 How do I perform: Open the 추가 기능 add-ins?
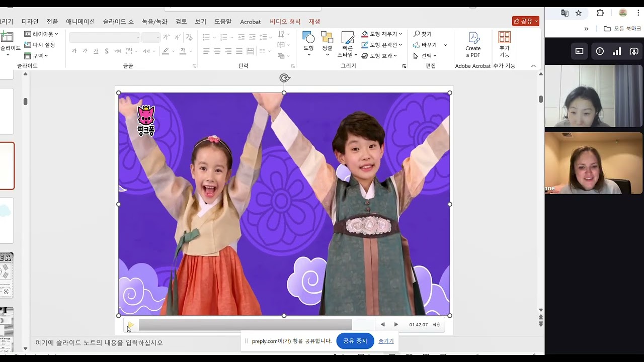point(504,44)
